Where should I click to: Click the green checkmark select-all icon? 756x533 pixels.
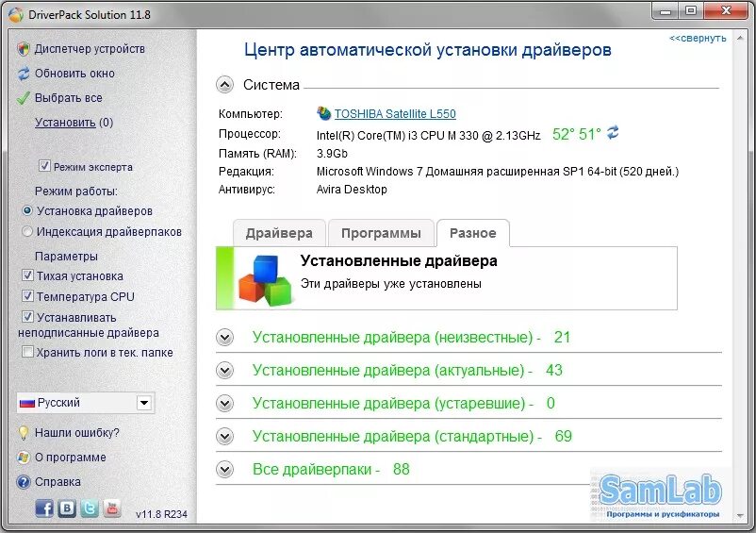click(x=23, y=98)
